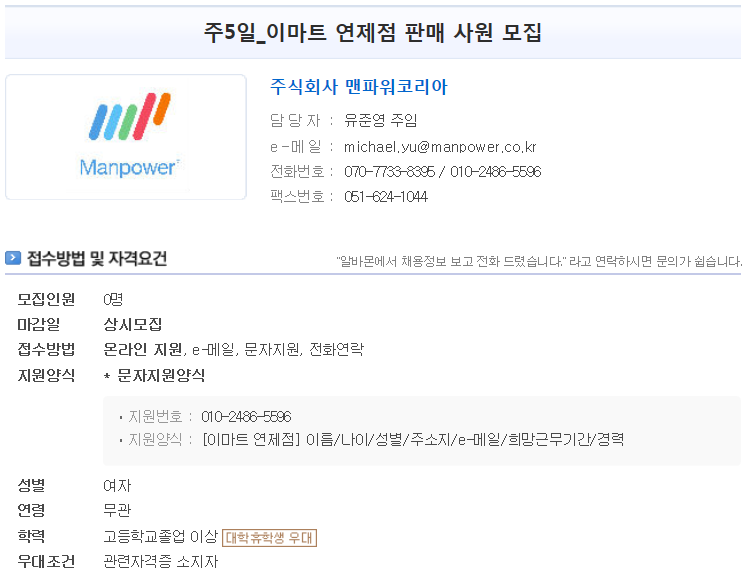This screenshot has width=748, height=581.
Task: Click the 대학휴학생 우대 badge
Action: point(269,538)
